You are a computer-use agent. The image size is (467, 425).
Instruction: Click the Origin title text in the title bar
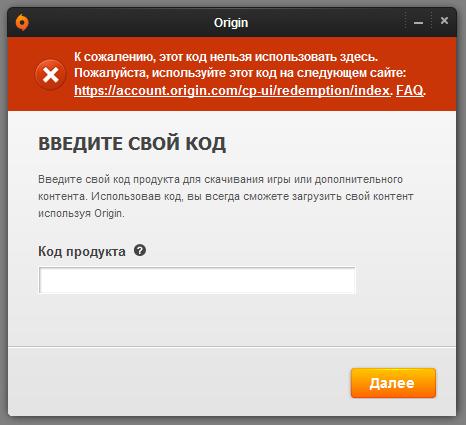[231, 23]
